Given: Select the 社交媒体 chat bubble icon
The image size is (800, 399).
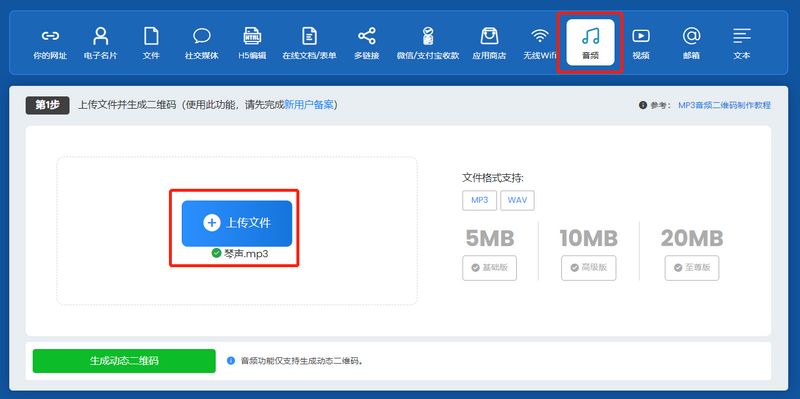Looking at the screenshot, I should [x=202, y=36].
